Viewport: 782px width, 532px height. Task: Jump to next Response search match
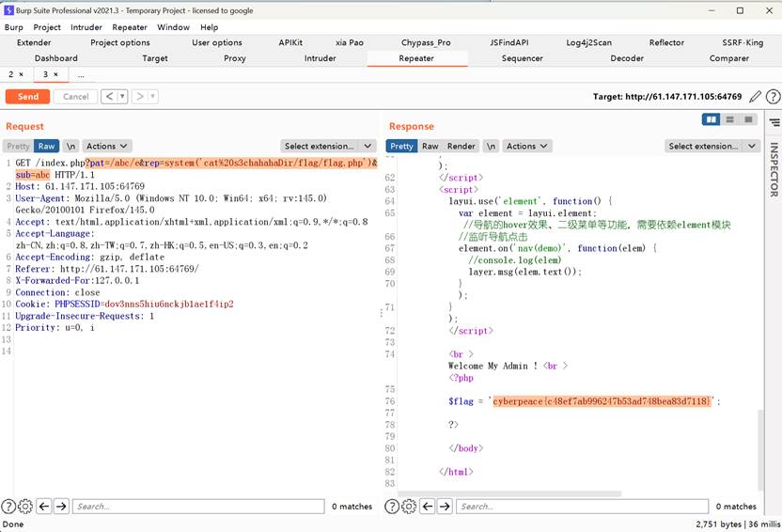pos(445,507)
